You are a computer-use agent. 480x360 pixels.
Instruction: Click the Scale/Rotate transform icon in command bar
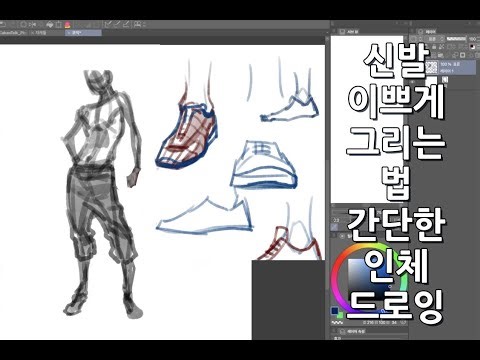59,24
